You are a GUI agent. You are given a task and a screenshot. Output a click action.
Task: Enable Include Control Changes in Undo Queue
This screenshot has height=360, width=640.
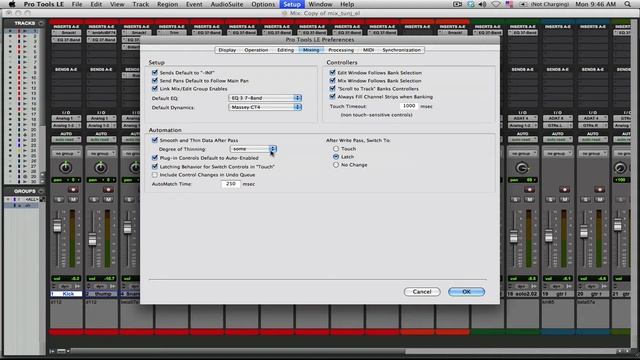click(x=155, y=175)
